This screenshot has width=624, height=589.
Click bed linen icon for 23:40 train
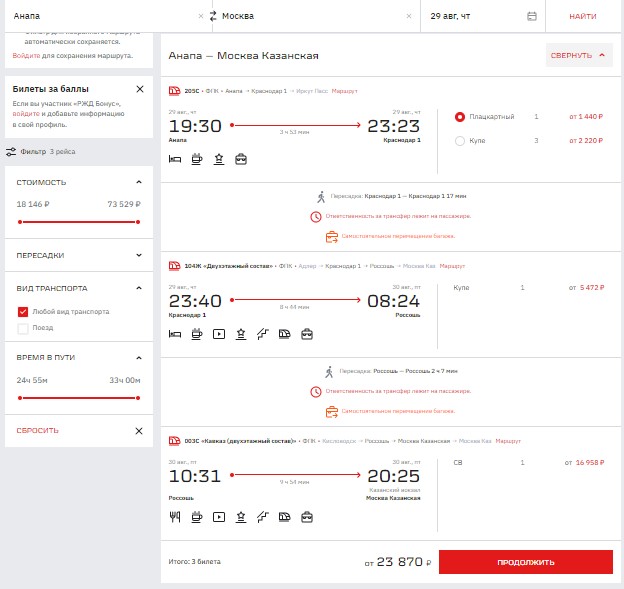[x=175, y=334]
